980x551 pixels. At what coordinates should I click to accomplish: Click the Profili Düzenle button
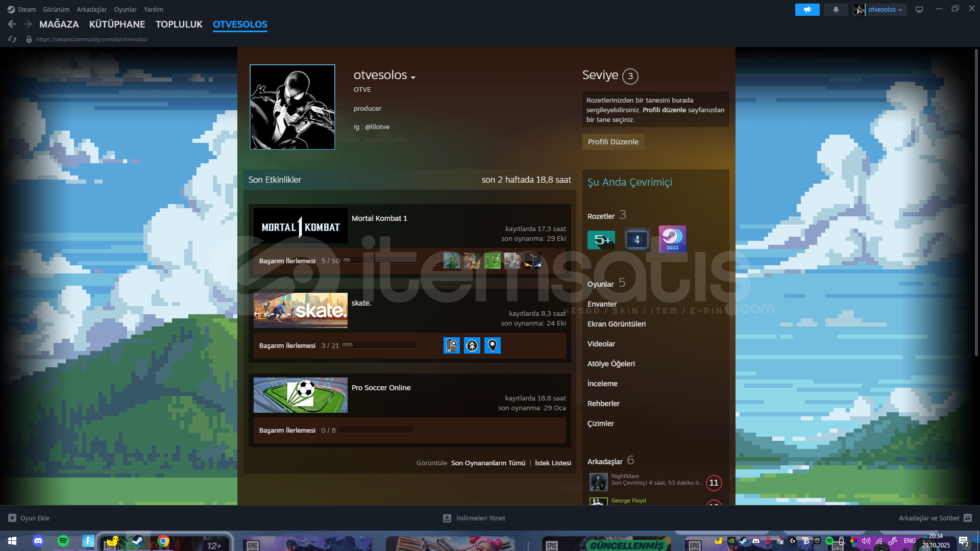[613, 141]
